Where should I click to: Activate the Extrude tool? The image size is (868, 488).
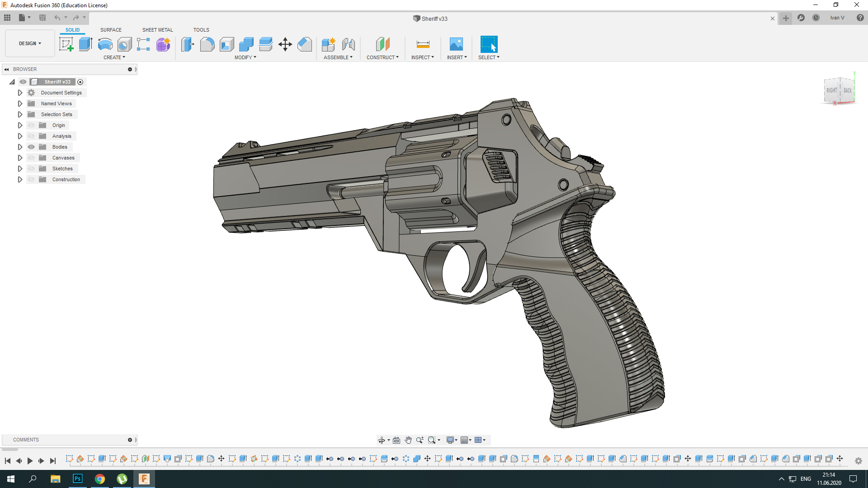85,44
